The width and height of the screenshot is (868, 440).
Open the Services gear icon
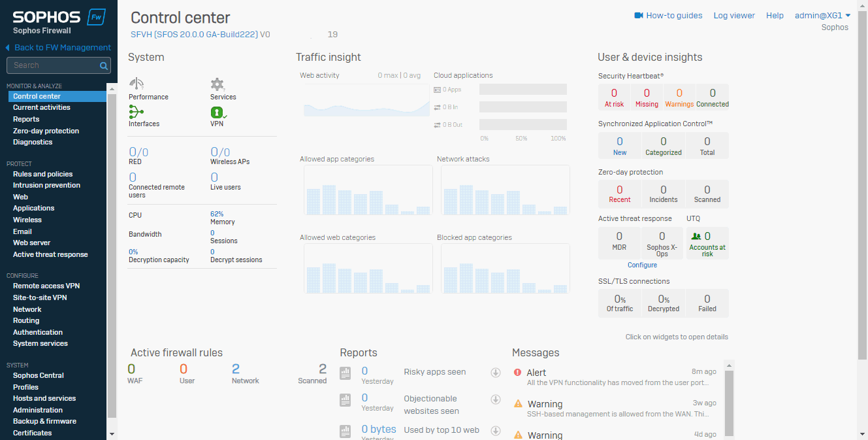[x=217, y=84]
